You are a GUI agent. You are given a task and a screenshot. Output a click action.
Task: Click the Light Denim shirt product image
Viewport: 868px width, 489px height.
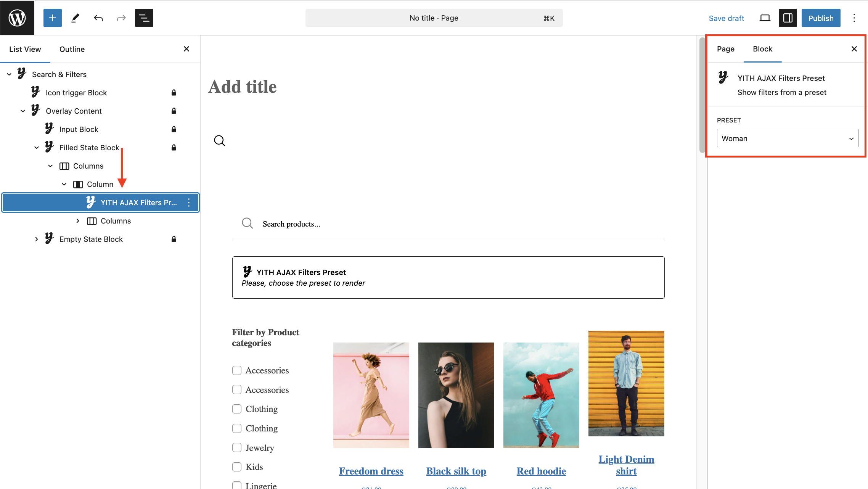[626, 383]
